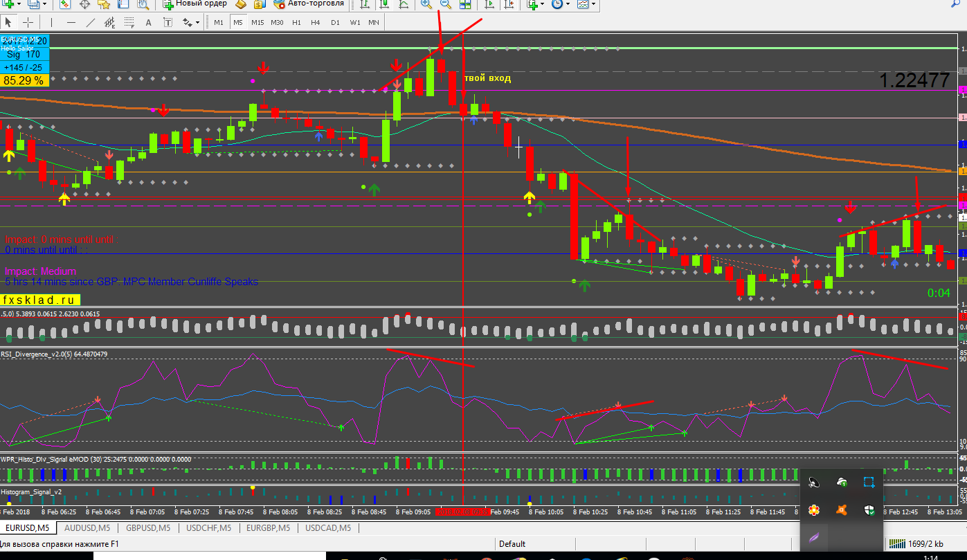Enable the chart auto scroll button
The width and height of the screenshot is (967, 560).
click(489, 4)
